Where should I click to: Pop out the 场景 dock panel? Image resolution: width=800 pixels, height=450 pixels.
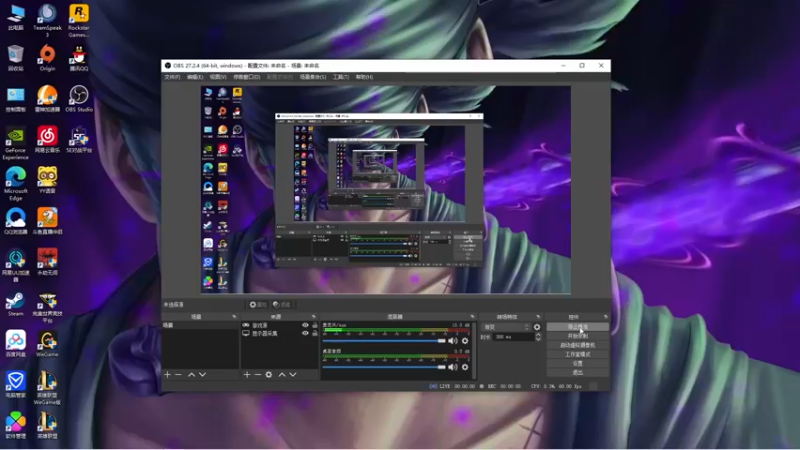click(234, 317)
